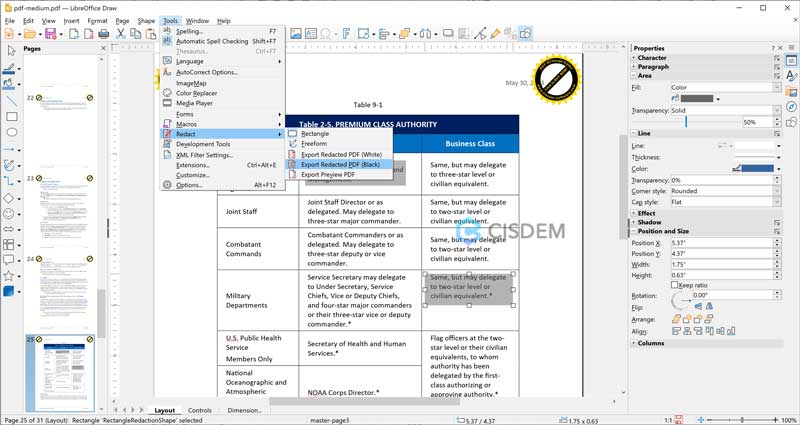Screen dimensions: 800x425
Task: Click the Cut scissors icon
Action: click(121, 33)
